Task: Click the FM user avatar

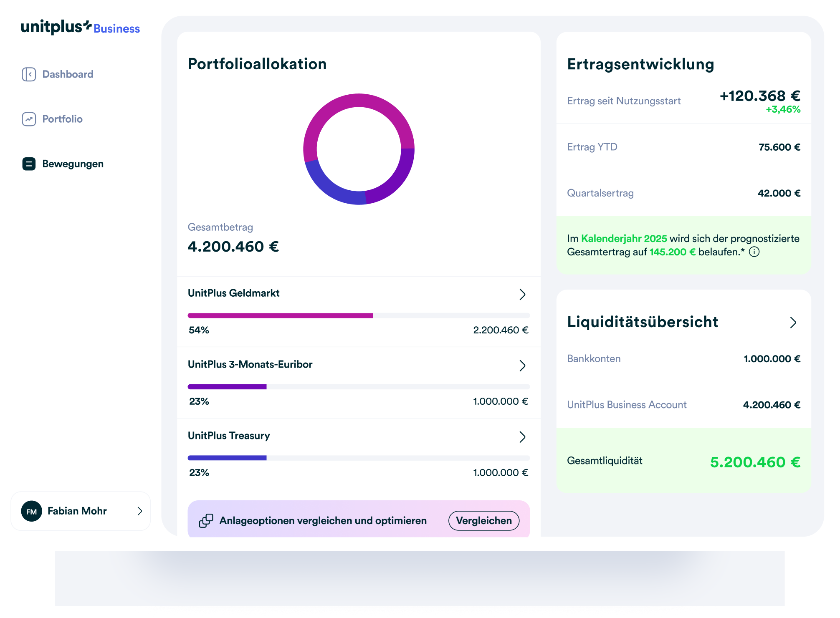Action: point(32,511)
